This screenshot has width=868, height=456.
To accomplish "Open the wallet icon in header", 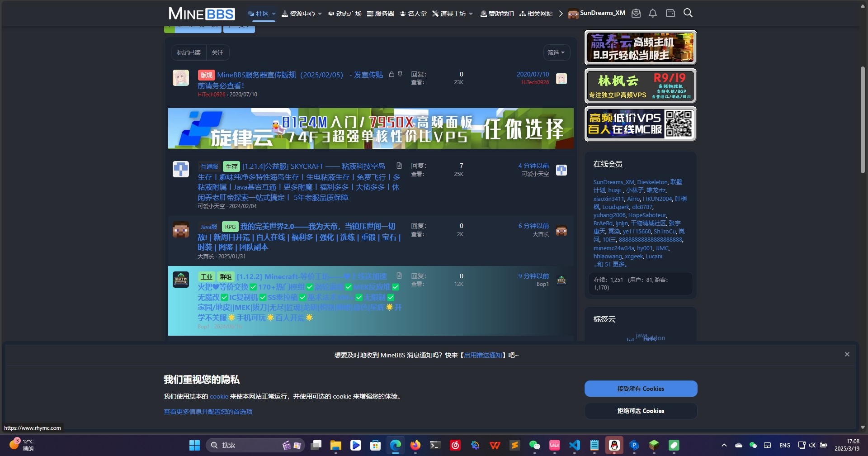I will 670,13.
